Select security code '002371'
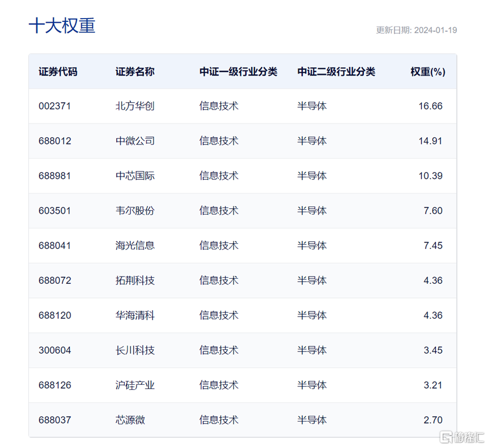The width and height of the screenshot is (488, 448). [55, 106]
